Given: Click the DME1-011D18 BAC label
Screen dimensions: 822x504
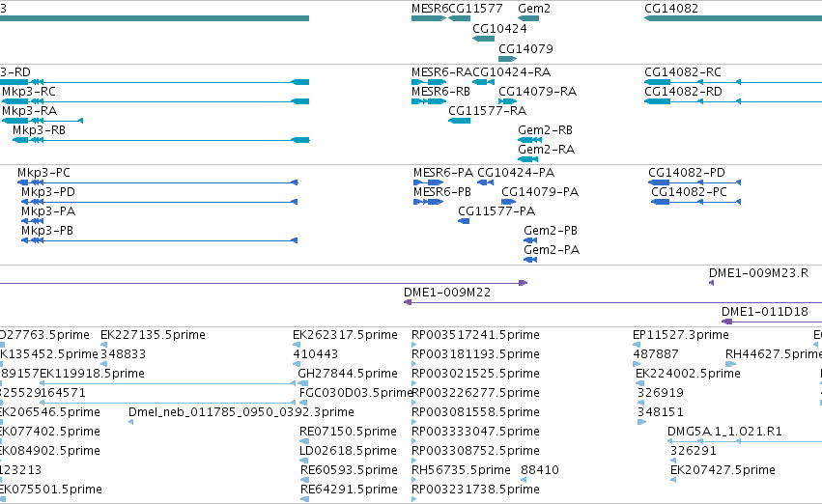Looking at the screenshot, I should click(x=765, y=312).
